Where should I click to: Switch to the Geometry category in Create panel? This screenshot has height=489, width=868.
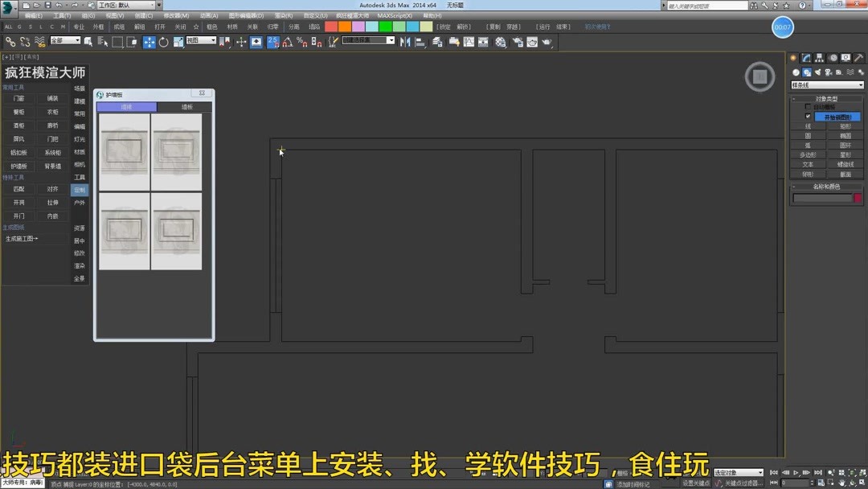click(x=796, y=72)
